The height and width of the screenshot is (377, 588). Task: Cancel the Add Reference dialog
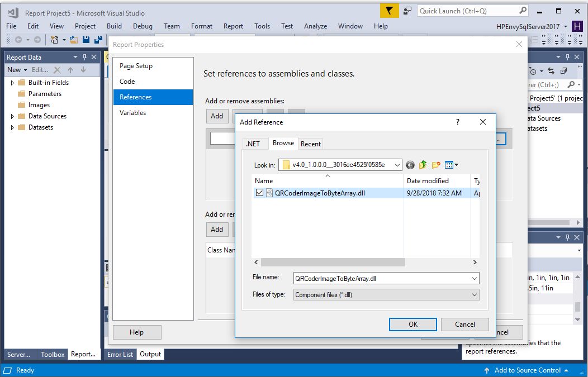click(464, 324)
